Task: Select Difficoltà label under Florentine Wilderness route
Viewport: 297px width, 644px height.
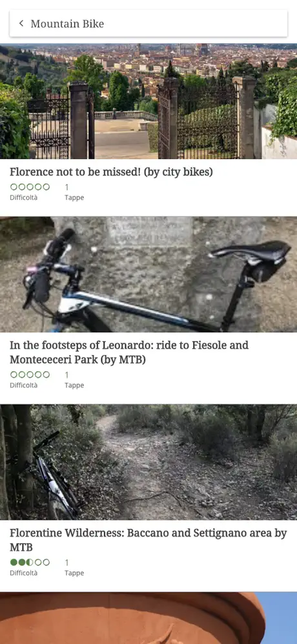Action: (x=23, y=573)
